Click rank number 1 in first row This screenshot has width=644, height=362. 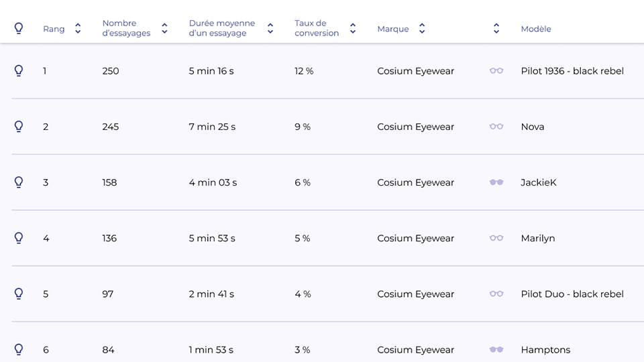click(x=45, y=71)
